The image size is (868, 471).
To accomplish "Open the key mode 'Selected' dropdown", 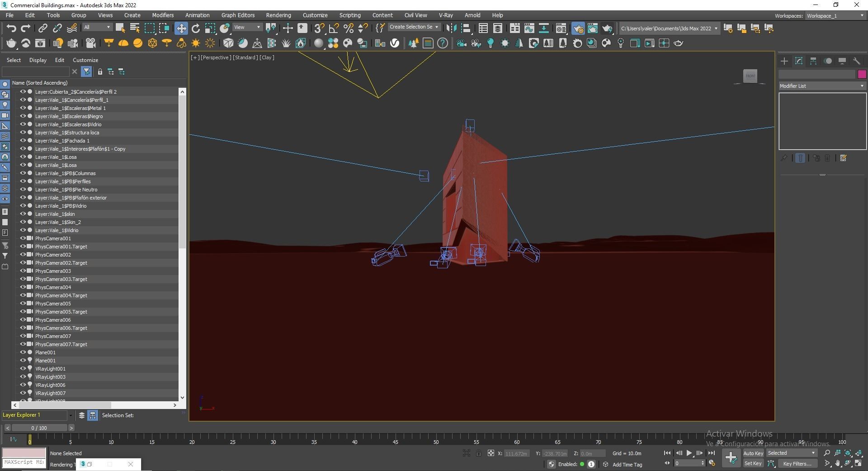I will [x=791, y=453].
